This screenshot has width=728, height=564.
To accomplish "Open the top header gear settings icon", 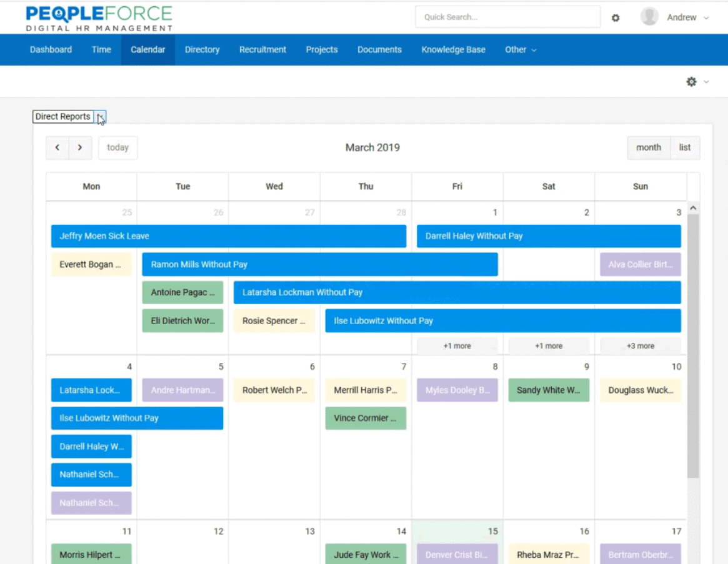I will (615, 17).
